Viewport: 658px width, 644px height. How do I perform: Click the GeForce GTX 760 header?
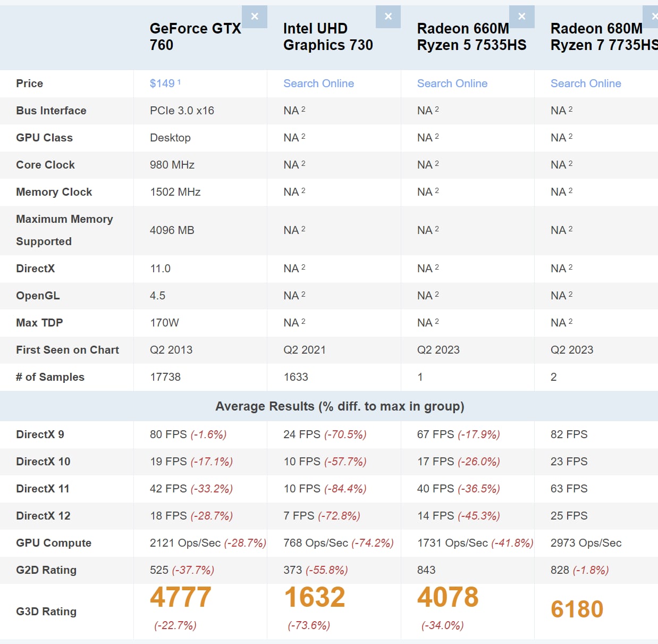(195, 37)
